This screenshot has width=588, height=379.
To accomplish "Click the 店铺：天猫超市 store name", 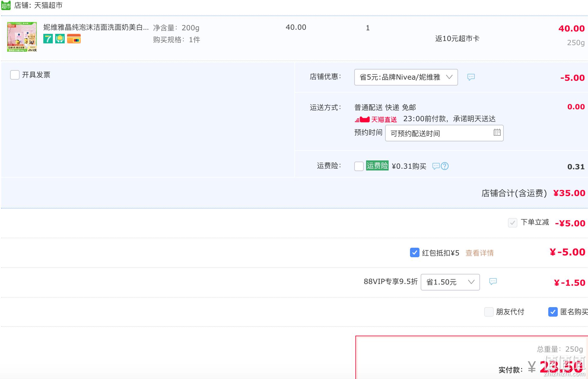I will (x=38, y=5).
